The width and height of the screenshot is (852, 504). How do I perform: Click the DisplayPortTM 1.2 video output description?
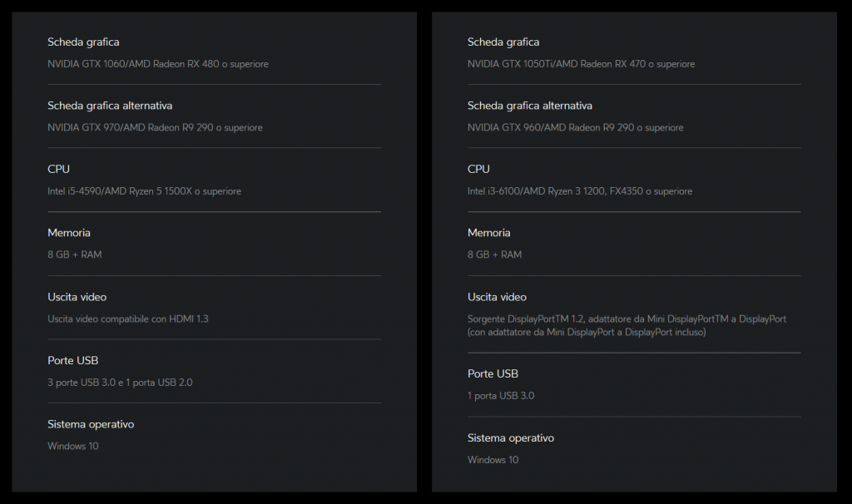click(629, 319)
